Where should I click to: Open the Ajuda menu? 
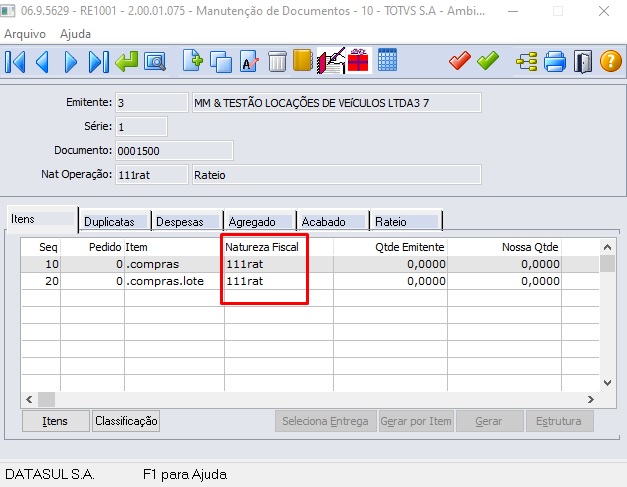[75, 34]
